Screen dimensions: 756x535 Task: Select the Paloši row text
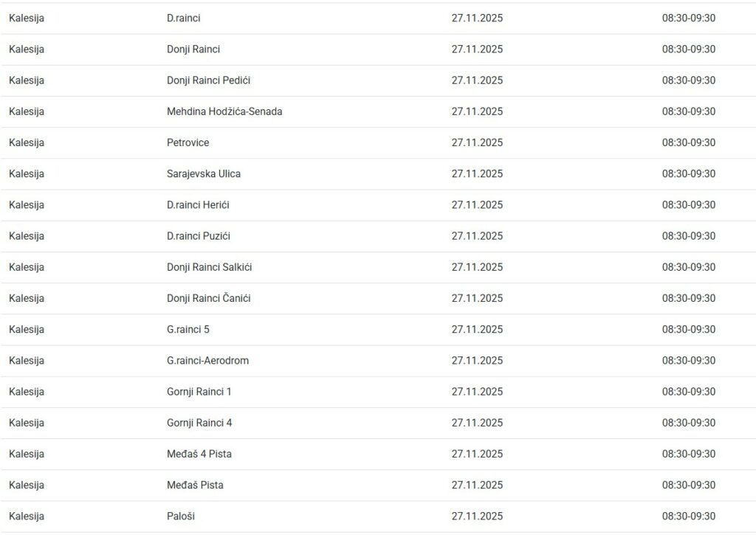pos(180,516)
